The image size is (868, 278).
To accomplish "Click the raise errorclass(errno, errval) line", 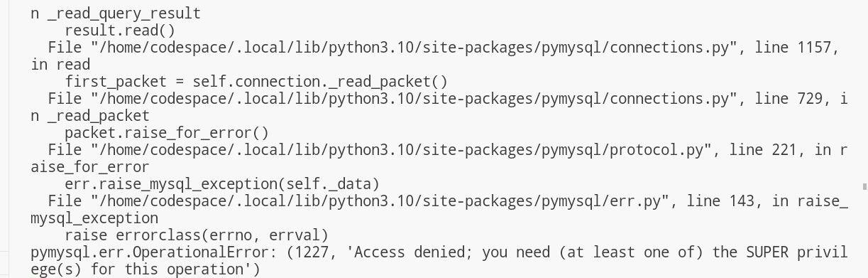I will [x=197, y=235].
